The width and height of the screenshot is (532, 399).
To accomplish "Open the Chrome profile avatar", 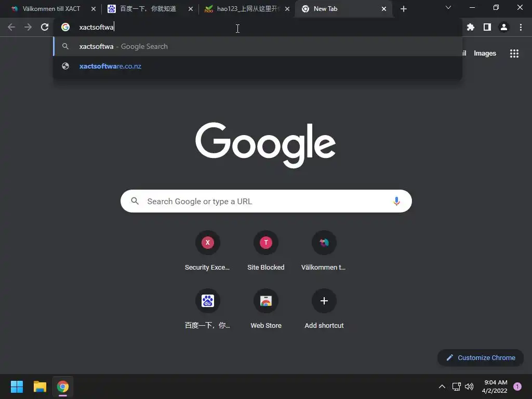I will (x=504, y=27).
